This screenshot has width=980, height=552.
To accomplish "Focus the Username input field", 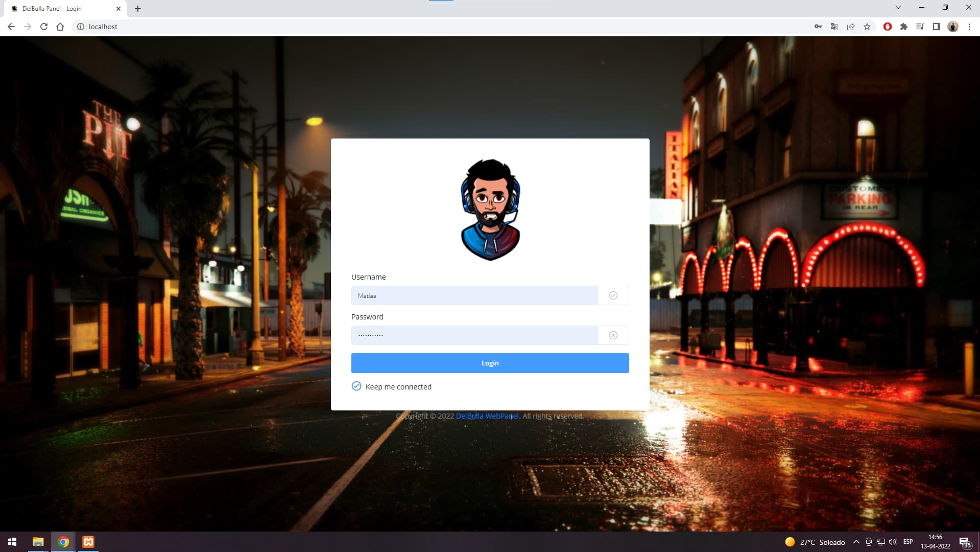I will coord(474,295).
